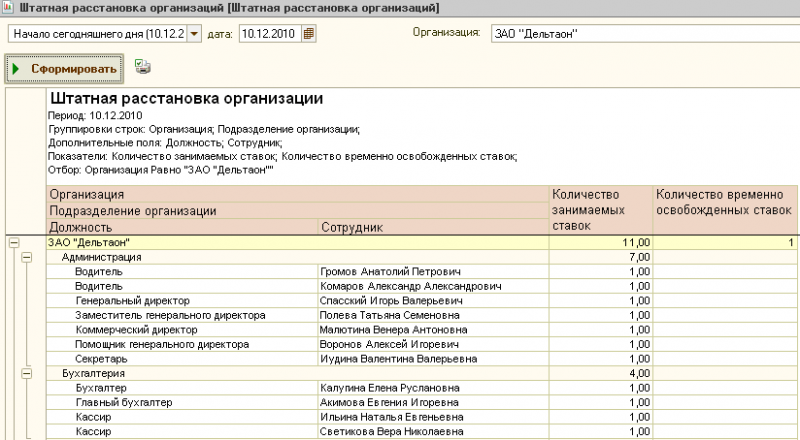Open the print settings icon next to Сформировать
Screen dimensions: 800x440
[143, 67]
